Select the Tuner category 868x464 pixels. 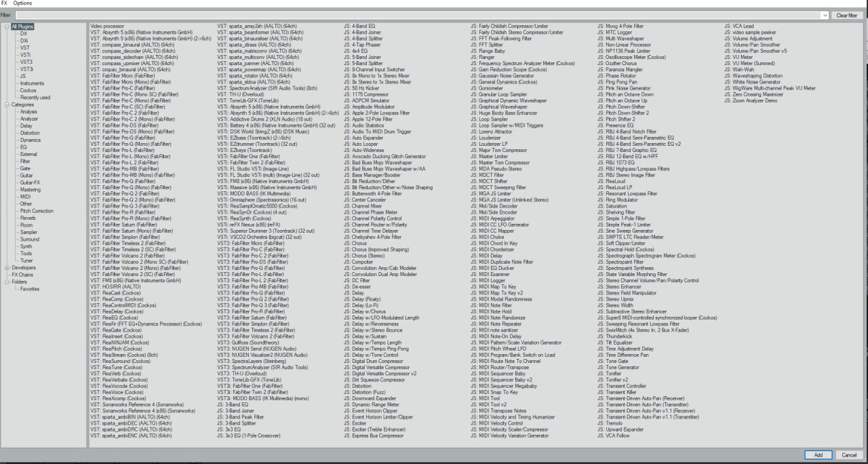point(26,260)
